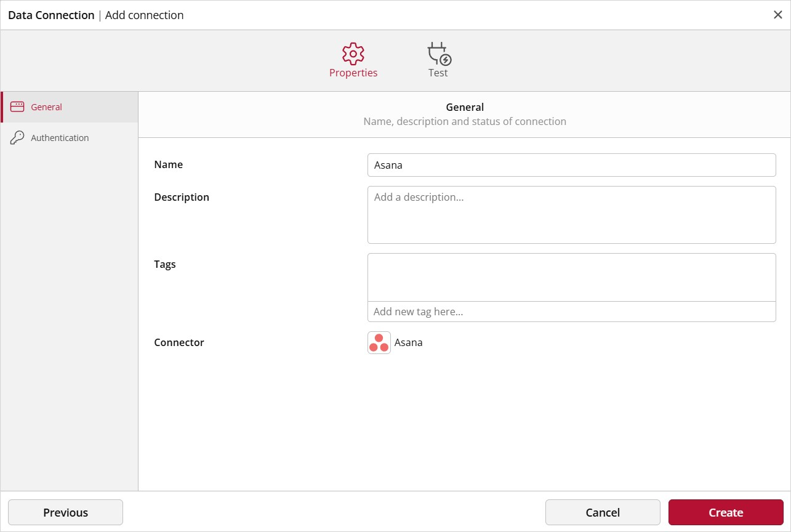
Task: Click the Properties step label
Action: (x=353, y=73)
